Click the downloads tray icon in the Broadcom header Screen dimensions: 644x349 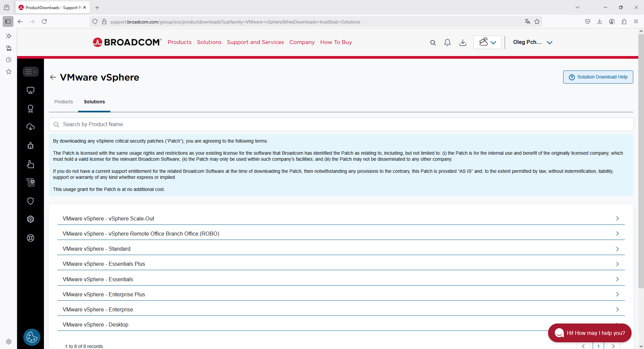coord(463,43)
